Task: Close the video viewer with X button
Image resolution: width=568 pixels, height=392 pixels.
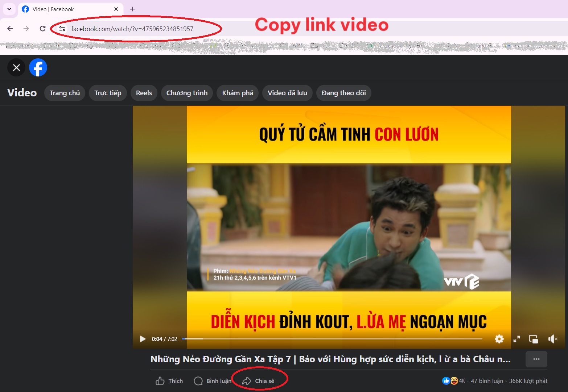Action: click(16, 67)
